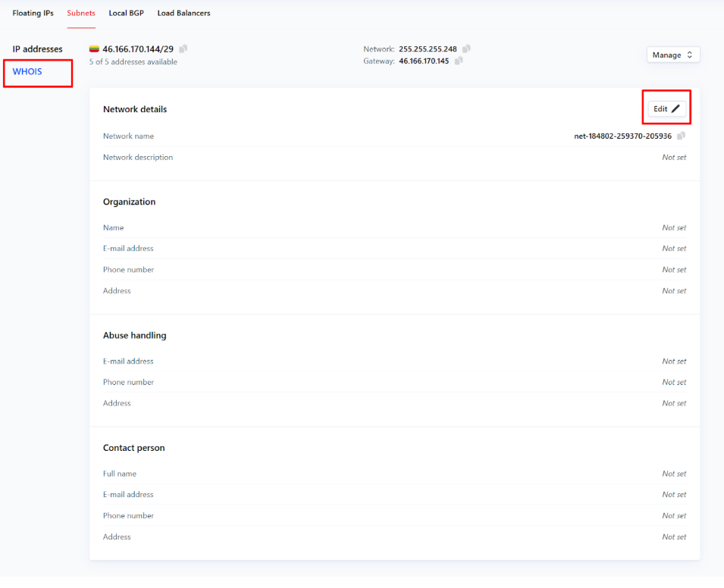This screenshot has width=724, height=588.
Task: Click the 5 of 5 addresses available text
Action: [x=133, y=62]
